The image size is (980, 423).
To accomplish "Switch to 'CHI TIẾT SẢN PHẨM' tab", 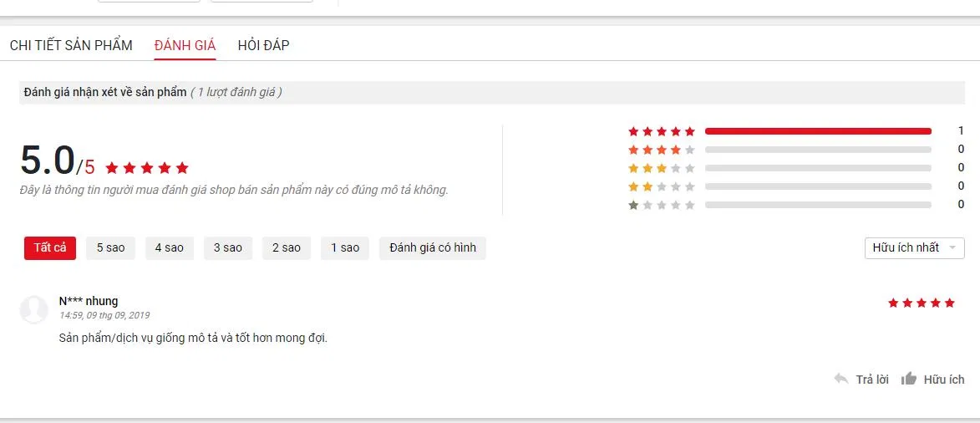I will click(71, 45).
